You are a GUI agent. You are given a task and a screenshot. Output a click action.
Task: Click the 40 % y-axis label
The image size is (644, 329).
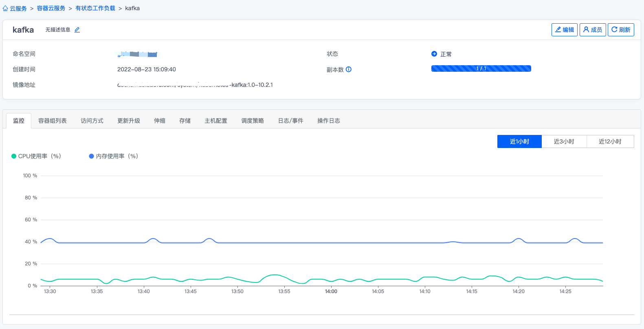pyautogui.click(x=31, y=242)
